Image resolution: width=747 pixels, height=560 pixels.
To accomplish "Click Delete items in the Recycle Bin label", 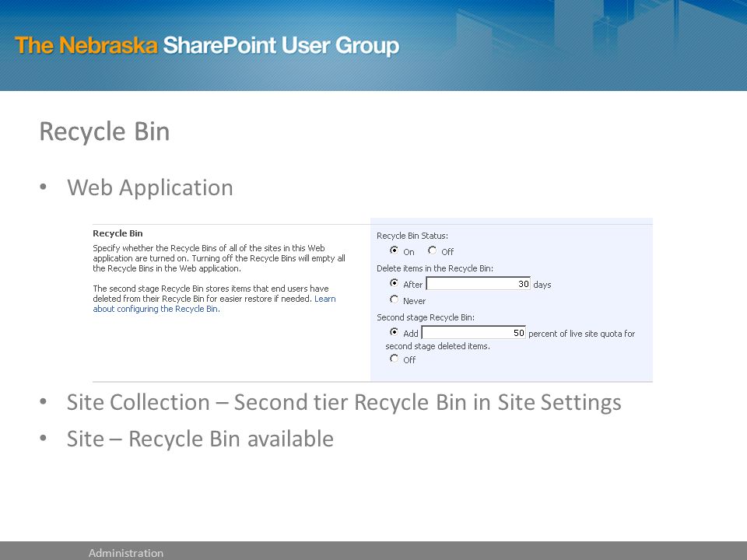I will [435, 268].
